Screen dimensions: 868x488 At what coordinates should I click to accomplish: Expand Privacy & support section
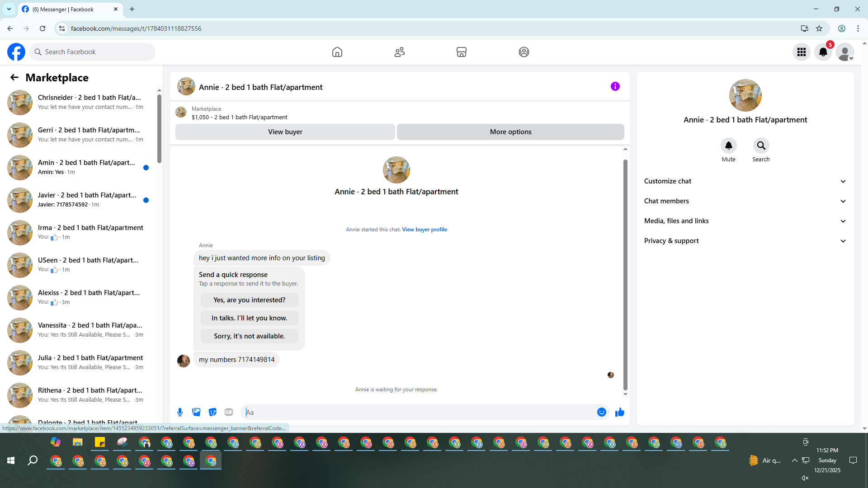pyautogui.click(x=745, y=241)
